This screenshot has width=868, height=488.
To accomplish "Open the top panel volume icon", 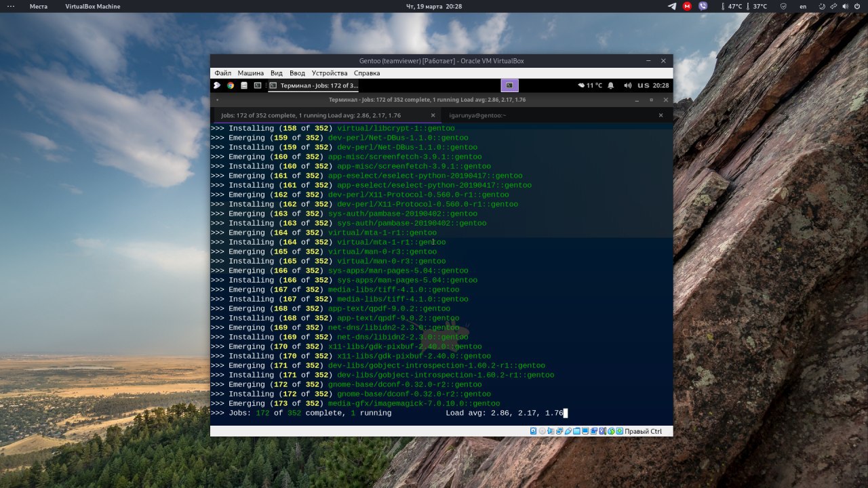I will point(846,6).
